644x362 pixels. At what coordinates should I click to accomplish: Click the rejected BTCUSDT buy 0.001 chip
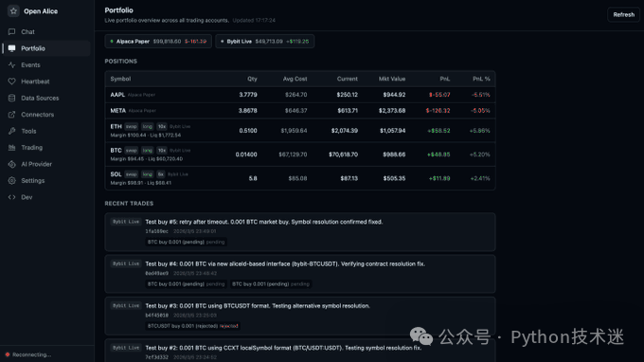coord(192,326)
